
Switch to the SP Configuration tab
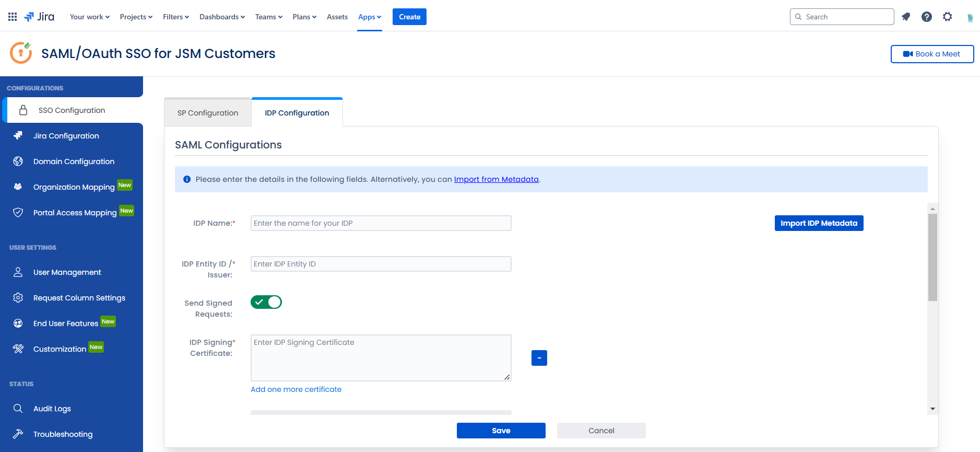coord(208,112)
